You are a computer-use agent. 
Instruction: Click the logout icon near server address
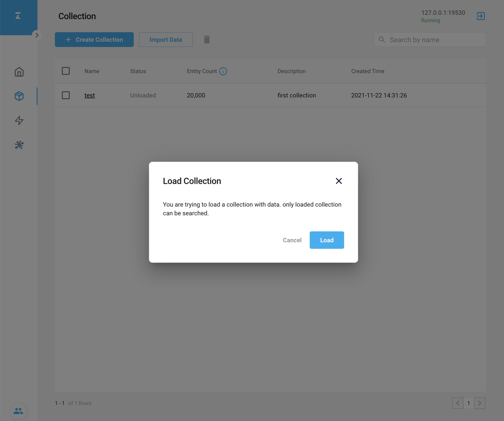tap(481, 16)
